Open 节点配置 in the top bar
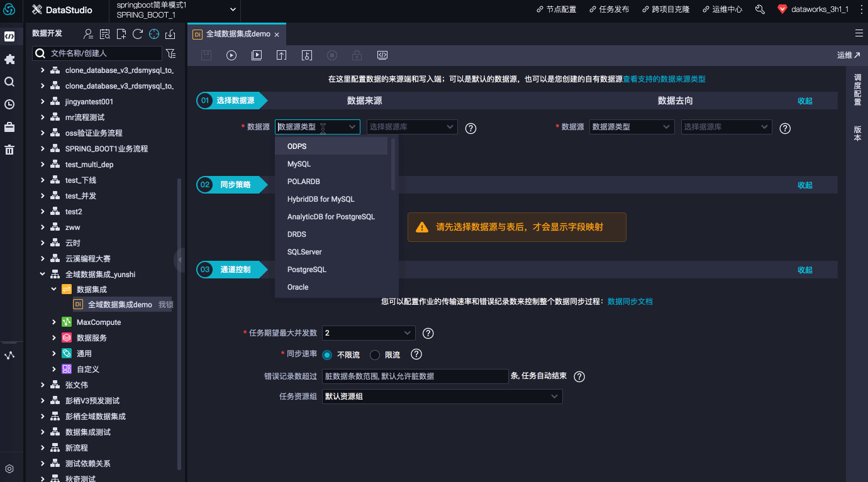 coord(556,9)
